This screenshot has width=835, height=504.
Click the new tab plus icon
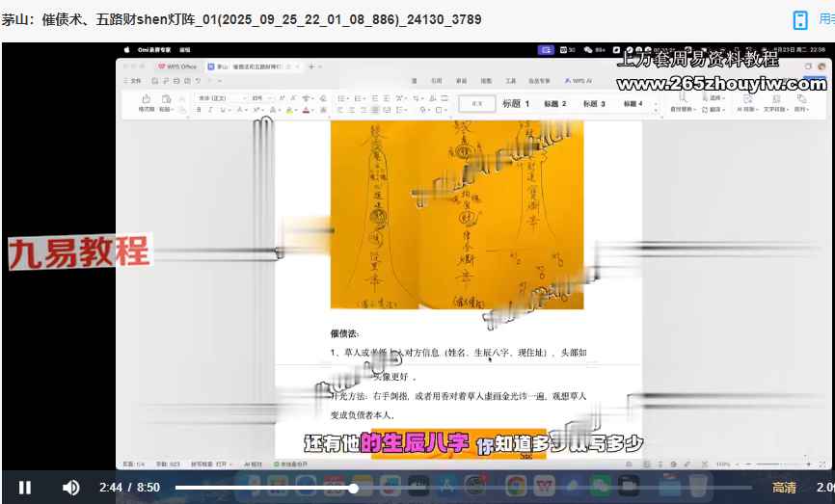click(x=310, y=66)
